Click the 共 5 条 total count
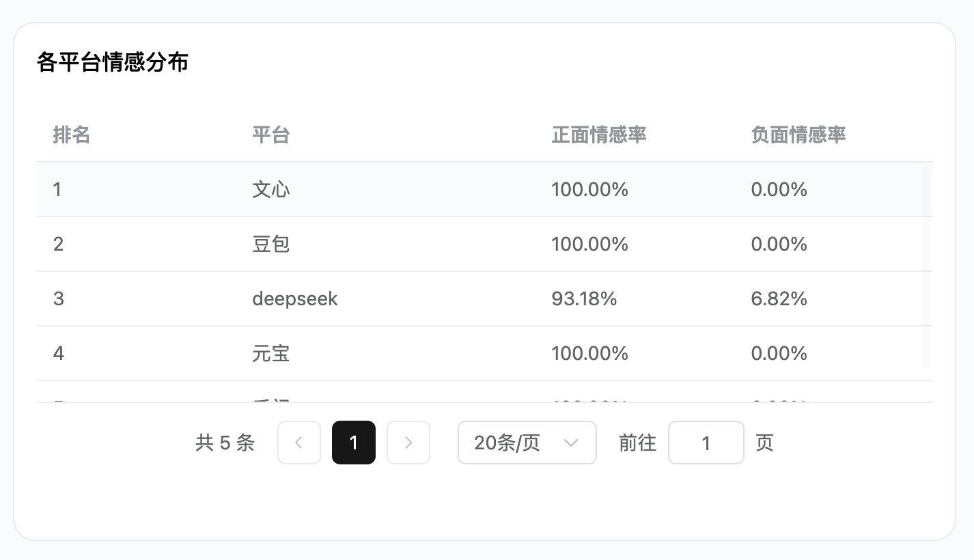Screen dimensions: 974x560 pos(225,443)
